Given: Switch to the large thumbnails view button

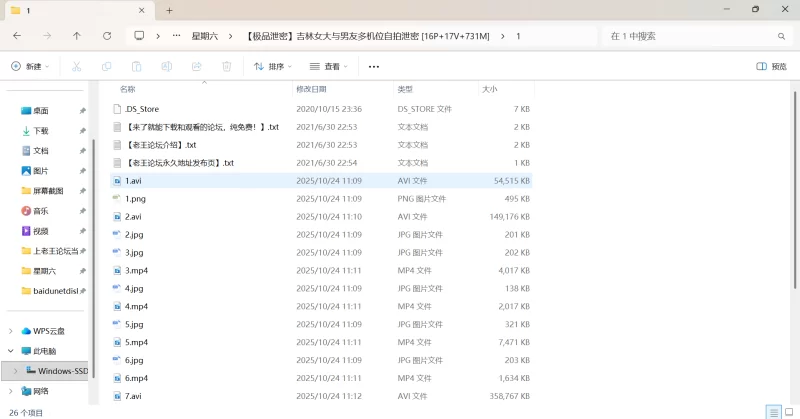Looking at the screenshot, I should coord(788,412).
